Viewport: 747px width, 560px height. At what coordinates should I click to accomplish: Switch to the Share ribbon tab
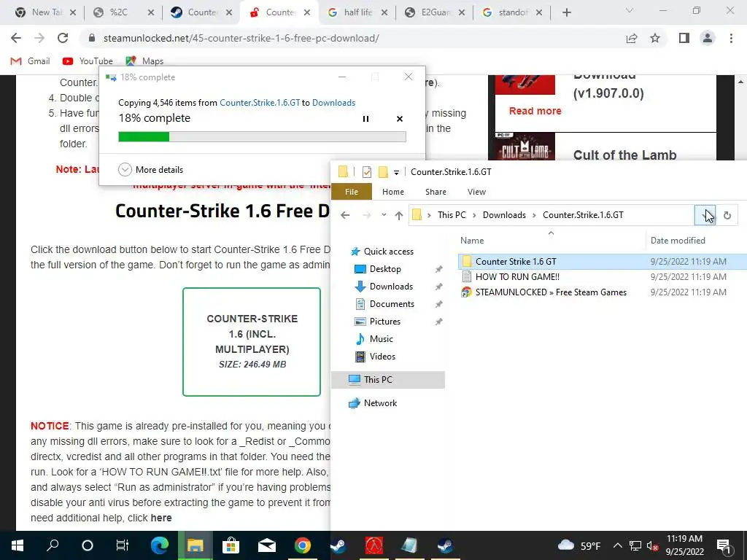[x=436, y=192]
